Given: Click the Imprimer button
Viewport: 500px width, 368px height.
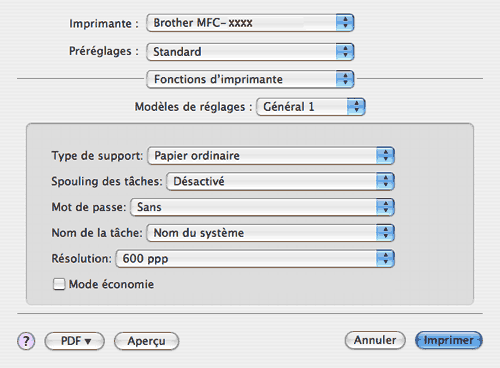Looking at the screenshot, I should point(449,340).
